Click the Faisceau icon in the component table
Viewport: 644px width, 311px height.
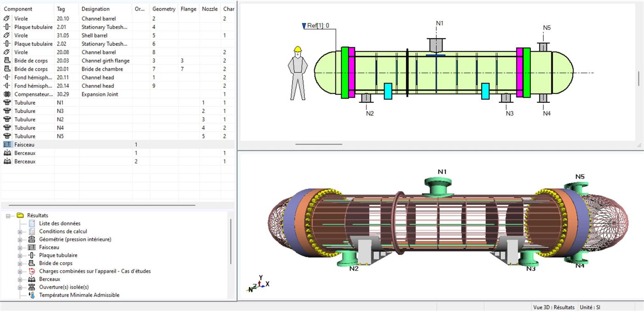point(6,144)
